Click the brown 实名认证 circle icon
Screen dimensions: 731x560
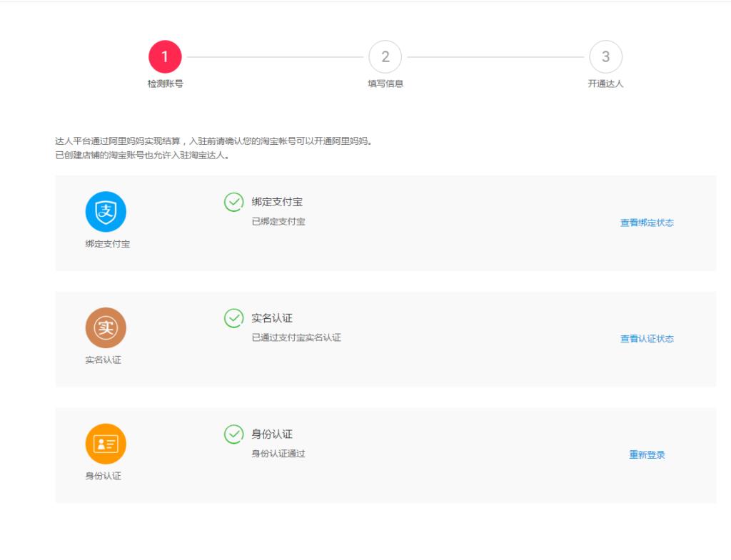tap(106, 327)
